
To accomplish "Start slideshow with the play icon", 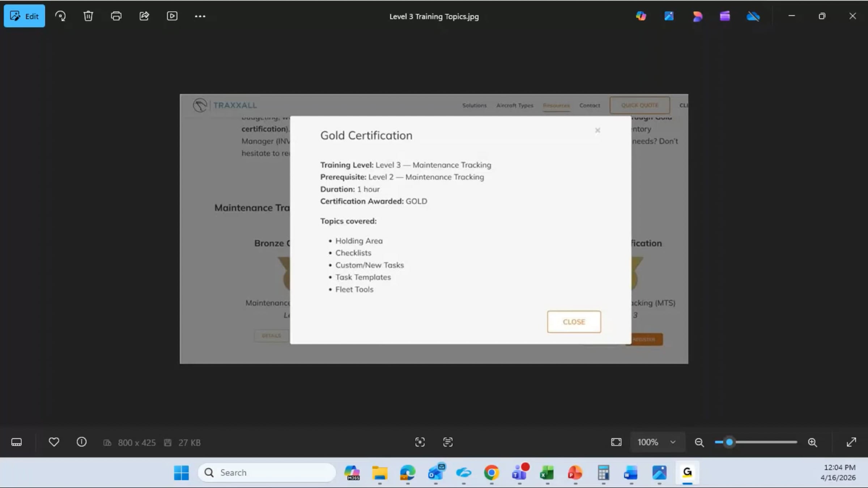I will click(x=172, y=16).
